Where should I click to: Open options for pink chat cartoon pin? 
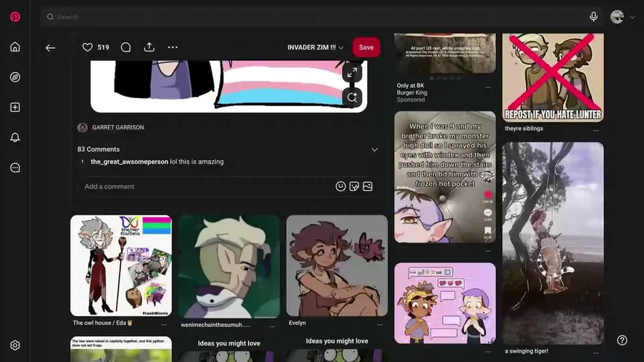click(488, 352)
